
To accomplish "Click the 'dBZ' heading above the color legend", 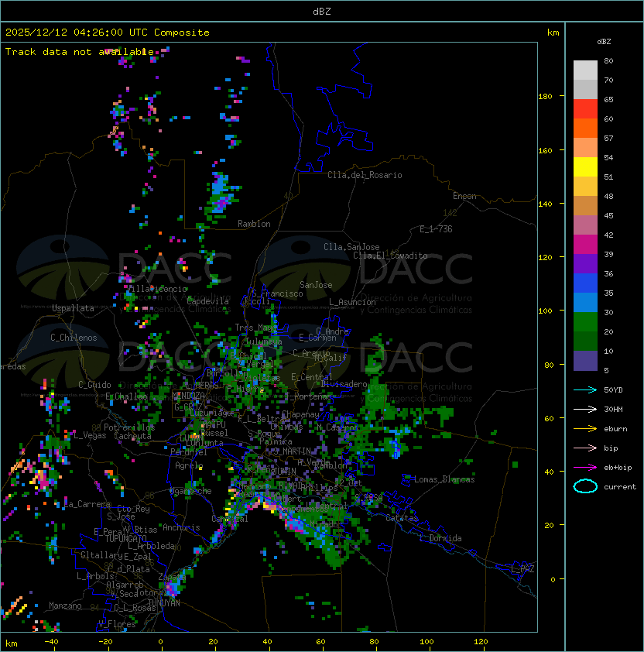I will coord(604,42).
